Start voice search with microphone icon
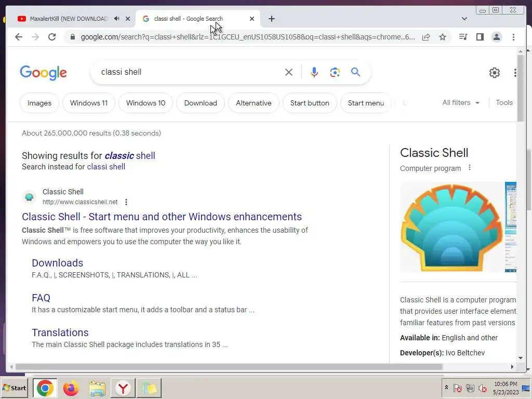Image resolution: width=532 pixels, height=399 pixels. pyautogui.click(x=314, y=72)
